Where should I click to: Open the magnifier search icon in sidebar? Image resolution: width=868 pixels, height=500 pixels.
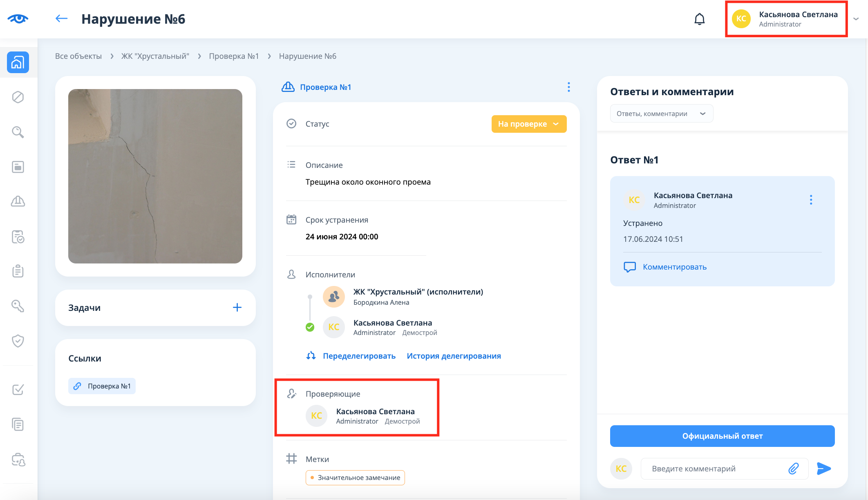18,132
